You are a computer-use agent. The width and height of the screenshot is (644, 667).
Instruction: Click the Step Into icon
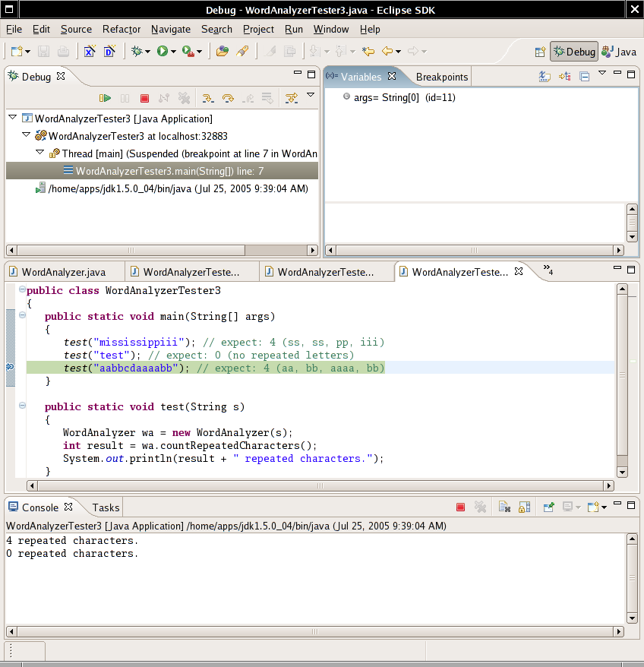(207, 98)
